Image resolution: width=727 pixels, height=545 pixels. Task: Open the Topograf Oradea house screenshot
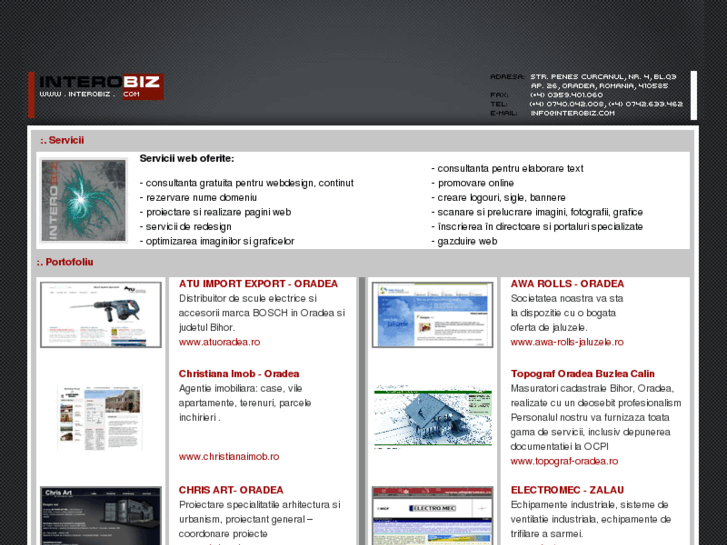(433, 417)
